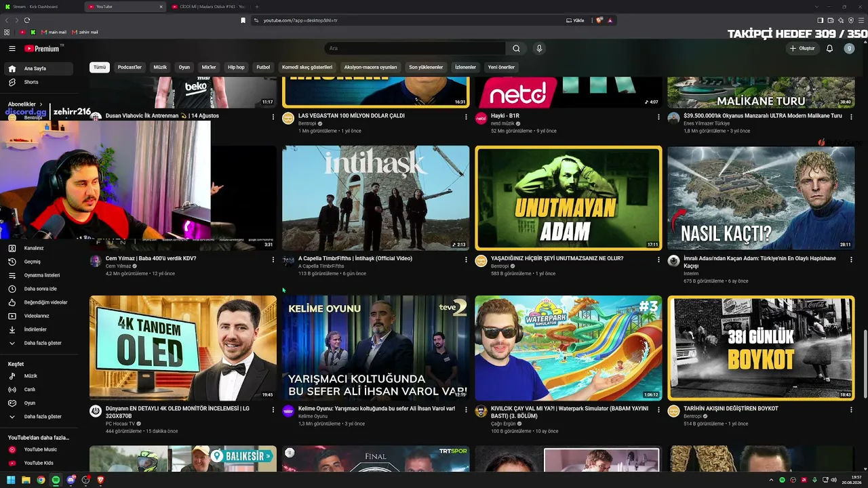Open the Bentropi channel link under UNUTMAYAN ADAM
868x488 pixels.
500,266
